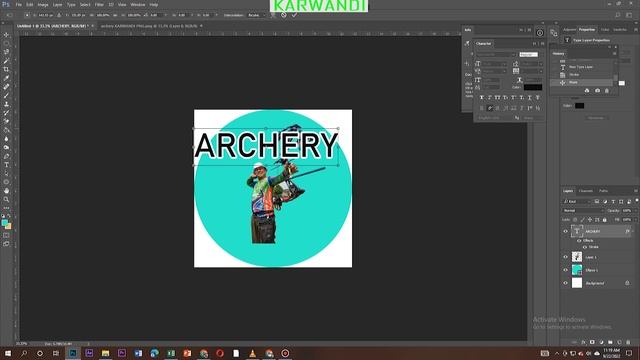The image size is (640, 360).
Task: Open the Layers panel menu
Action: click(636, 191)
